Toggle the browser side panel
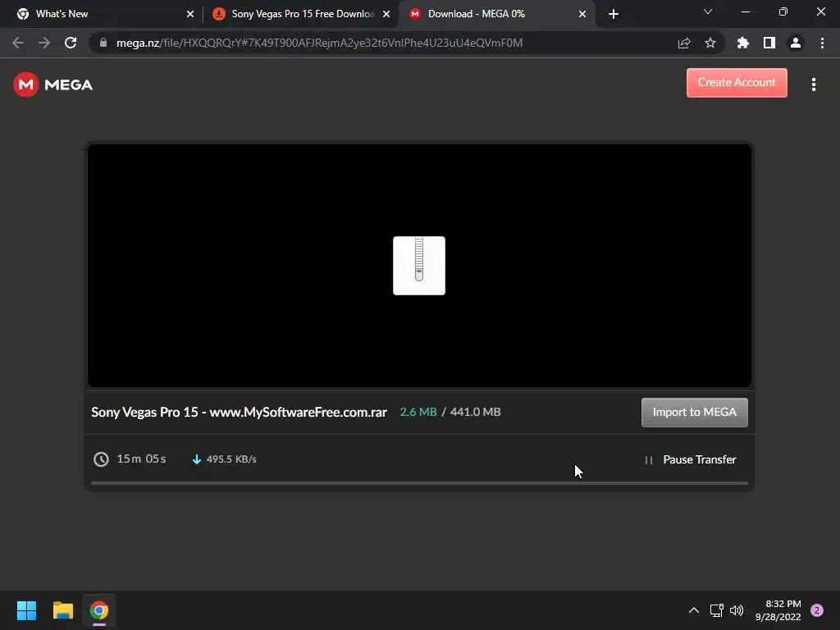Viewport: 840px width, 630px height. tap(769, 43)
